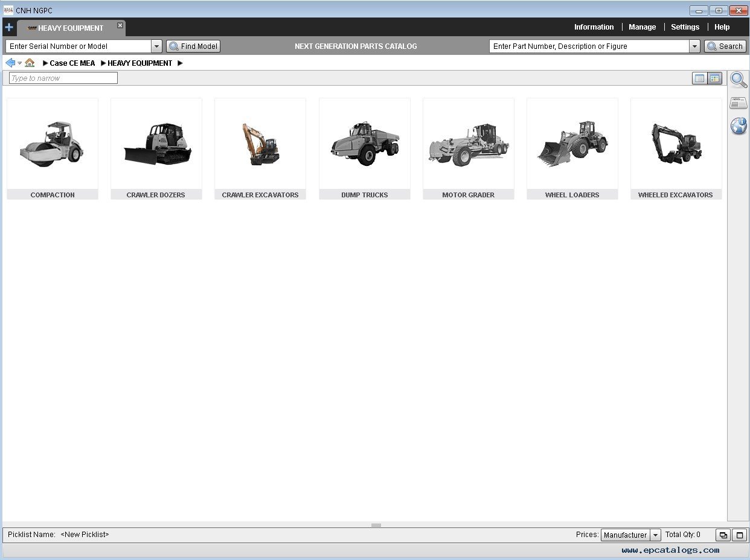
Task: Select the CRAWLER EXCAVATORS thumbnail
Action: pos(260,148)
